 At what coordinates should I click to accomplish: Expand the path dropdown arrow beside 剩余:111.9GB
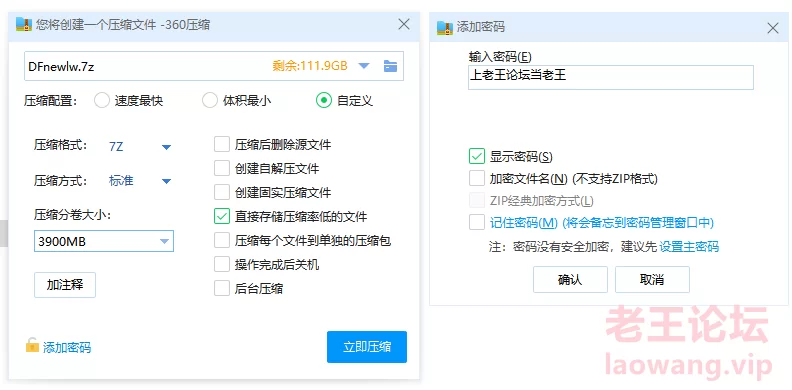tap(364, 66)
